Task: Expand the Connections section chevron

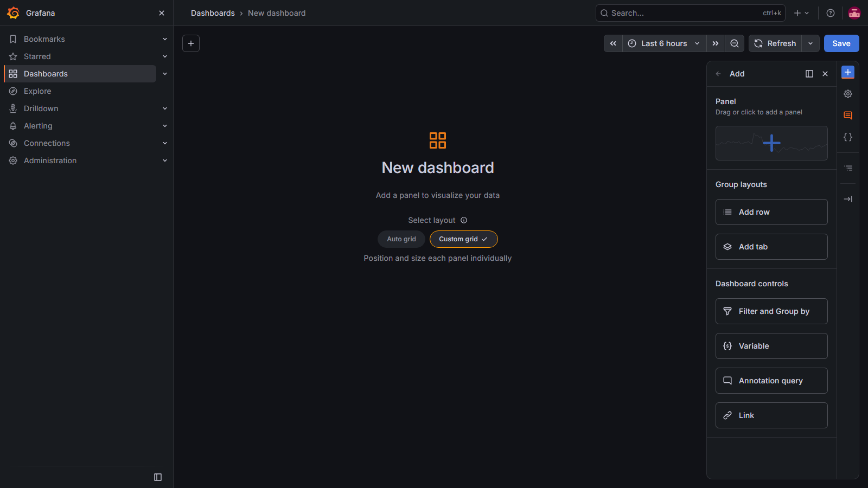Action: pyautogui.click(x=165, y=143)
